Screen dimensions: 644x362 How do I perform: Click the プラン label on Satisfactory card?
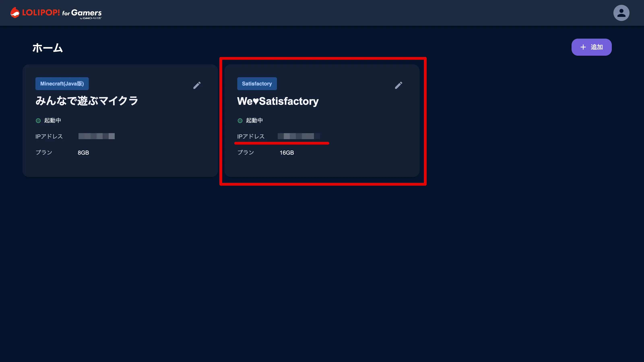[x=246, y=152]
